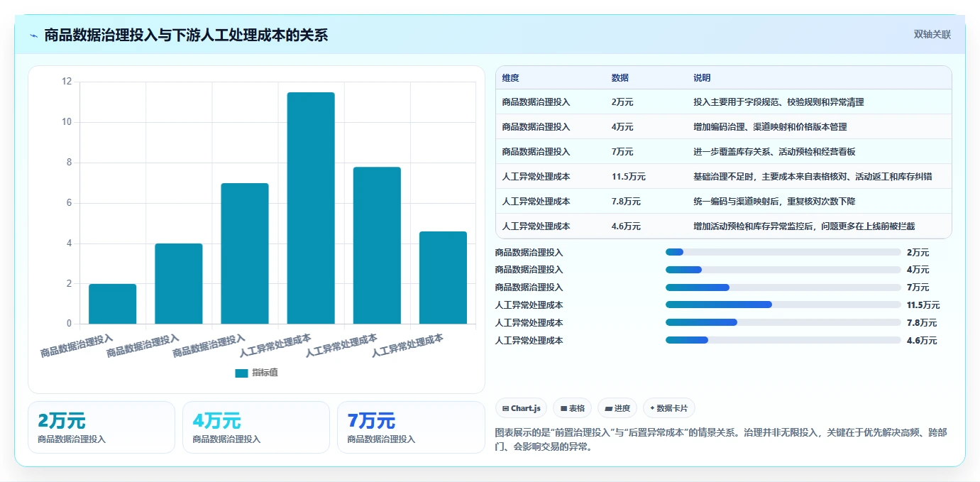Click the y-axis label 12
This screenshot has height=482, width=980.
click(x=67, y=82)
